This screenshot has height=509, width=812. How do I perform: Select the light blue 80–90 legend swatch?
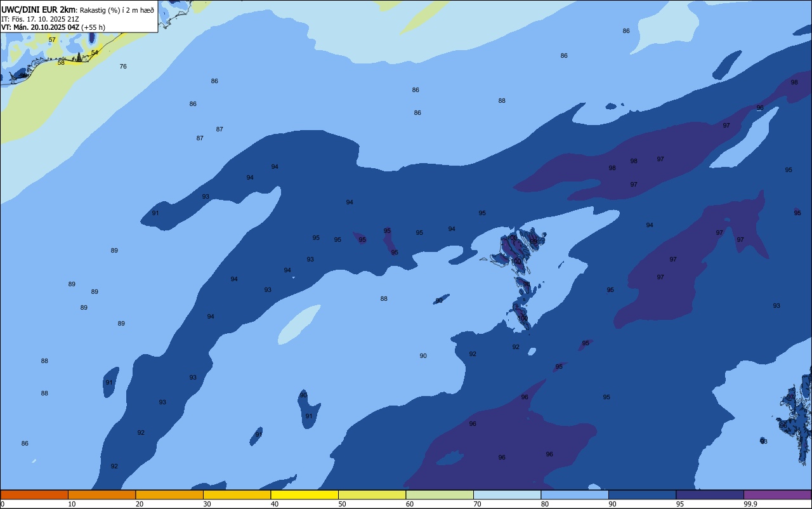pyautogui.click(x=575, y=494)
